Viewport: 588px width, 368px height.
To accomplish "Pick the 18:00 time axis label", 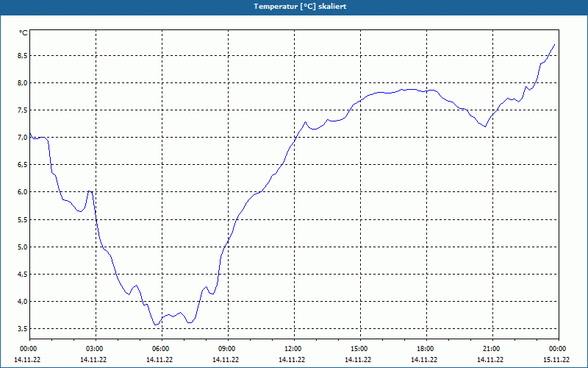I will pyautogui.click(x=426, y=349).
